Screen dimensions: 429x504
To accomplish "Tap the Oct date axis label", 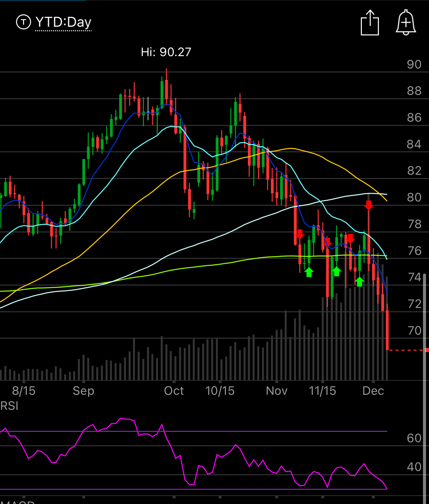I will pyautogui.click(x=174, y=390).
